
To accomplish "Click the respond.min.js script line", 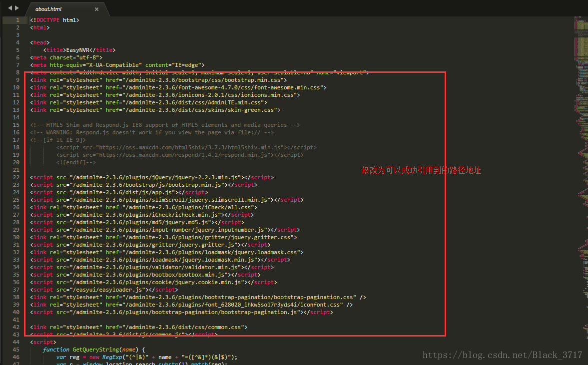I will tap(180, 155).
